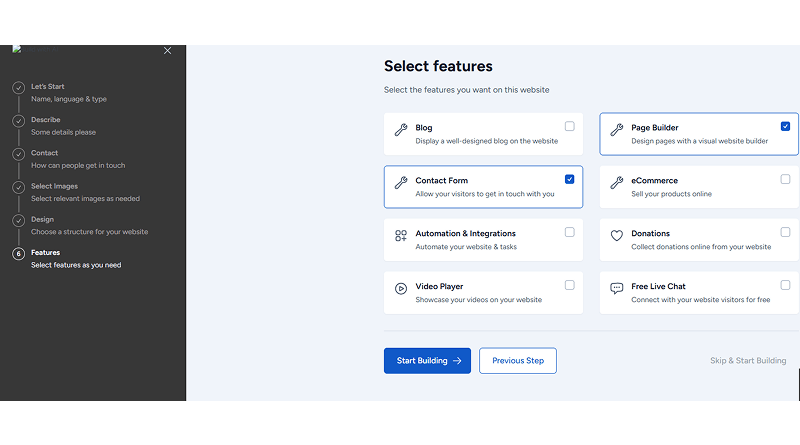The image size is (800, 445).
Task: Enable the Blog checkbox
Action: coord(569,126)
